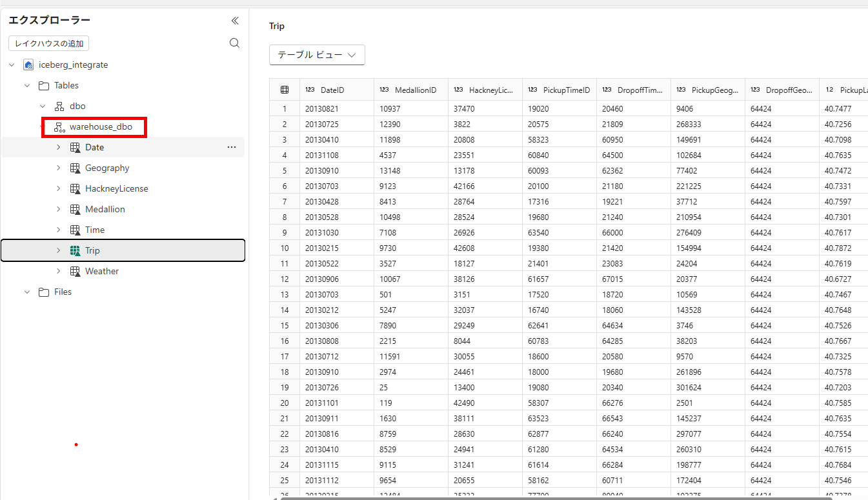Click MedallionID cell 501
The height and width of the screenshot is (500, 868).
click(x=411, y=294)
